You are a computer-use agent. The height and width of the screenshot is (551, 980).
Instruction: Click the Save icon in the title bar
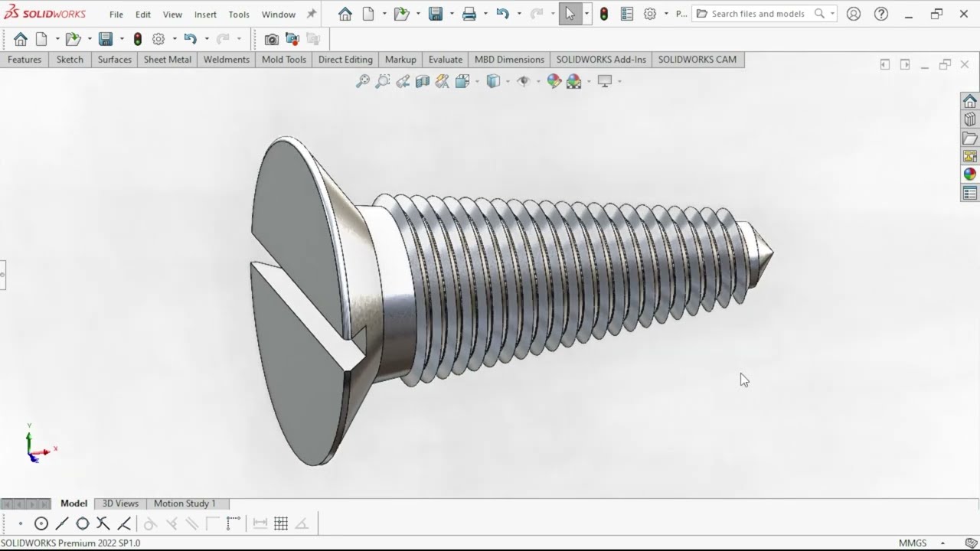[x=436, y=14]
